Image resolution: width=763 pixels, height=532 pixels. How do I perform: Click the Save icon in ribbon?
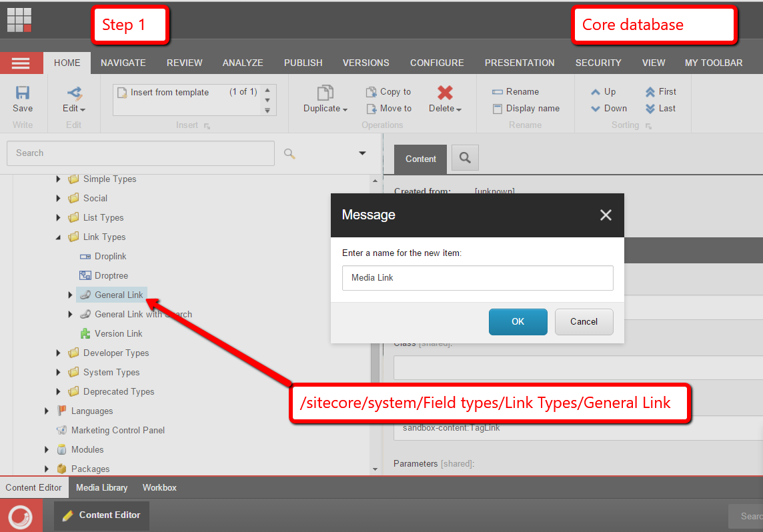[x=23, y=93]
